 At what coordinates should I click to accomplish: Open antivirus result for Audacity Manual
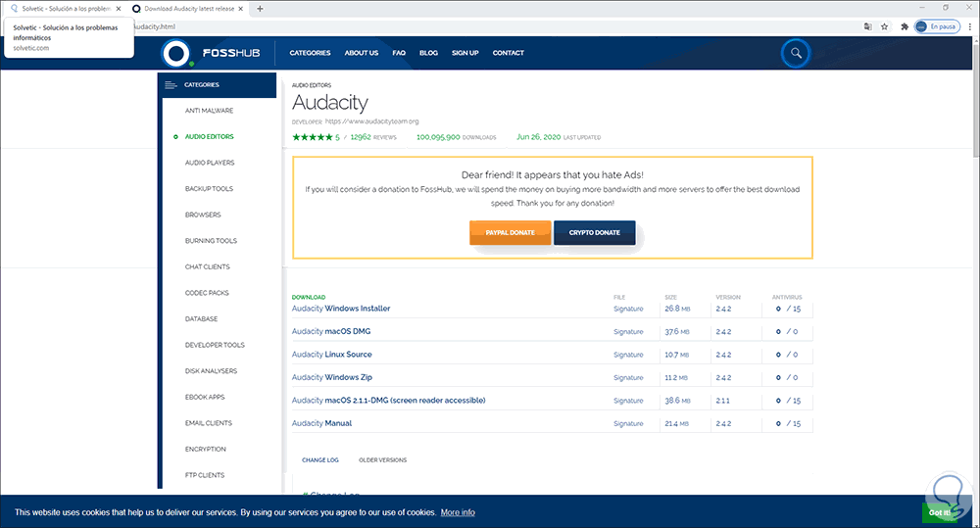[788, 423]
